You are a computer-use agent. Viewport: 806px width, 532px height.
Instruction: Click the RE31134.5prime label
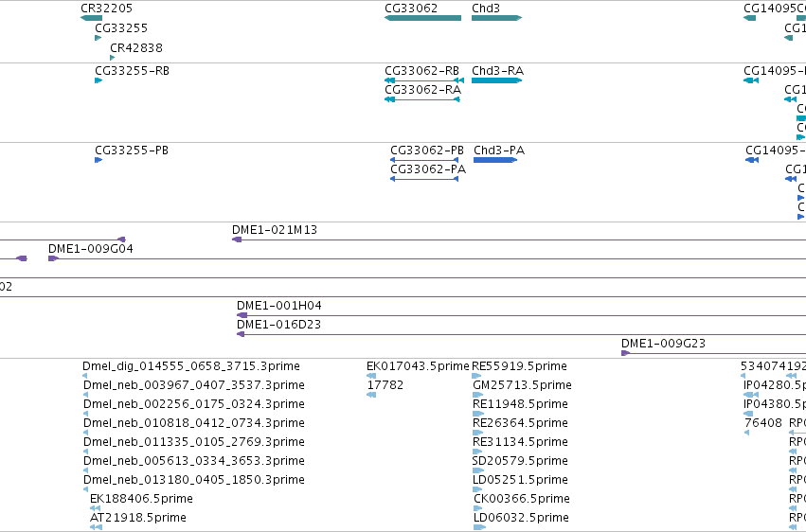520,442
